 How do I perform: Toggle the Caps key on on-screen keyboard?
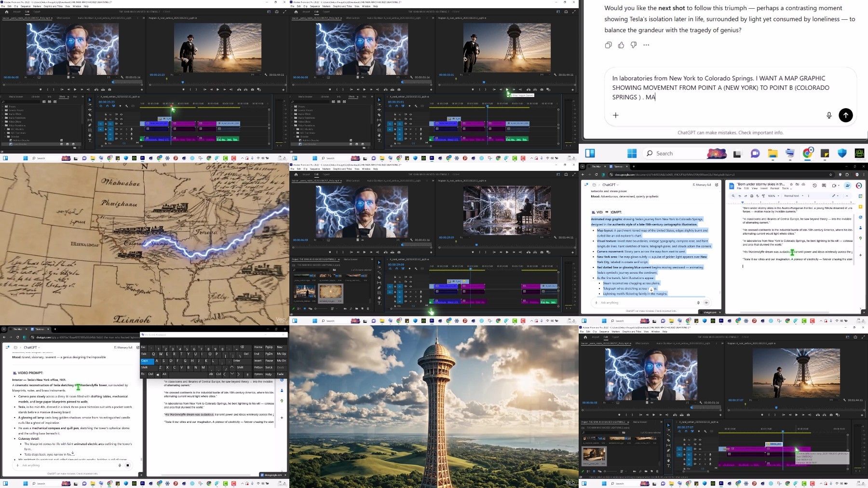click(x=148, y=361)
